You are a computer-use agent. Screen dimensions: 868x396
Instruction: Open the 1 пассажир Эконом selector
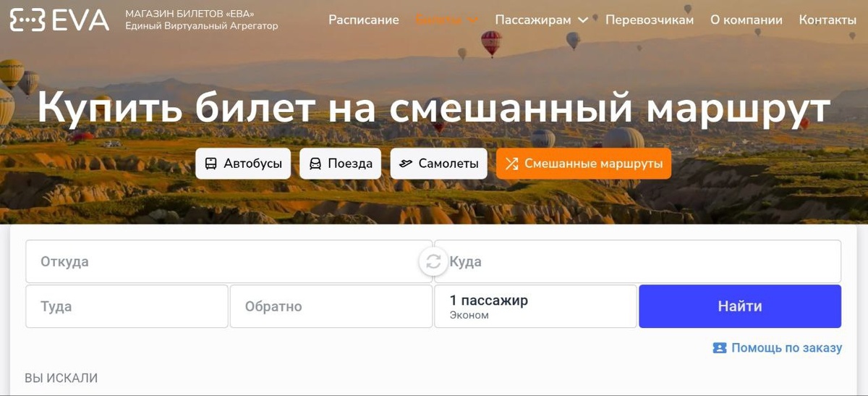(535, 306)
